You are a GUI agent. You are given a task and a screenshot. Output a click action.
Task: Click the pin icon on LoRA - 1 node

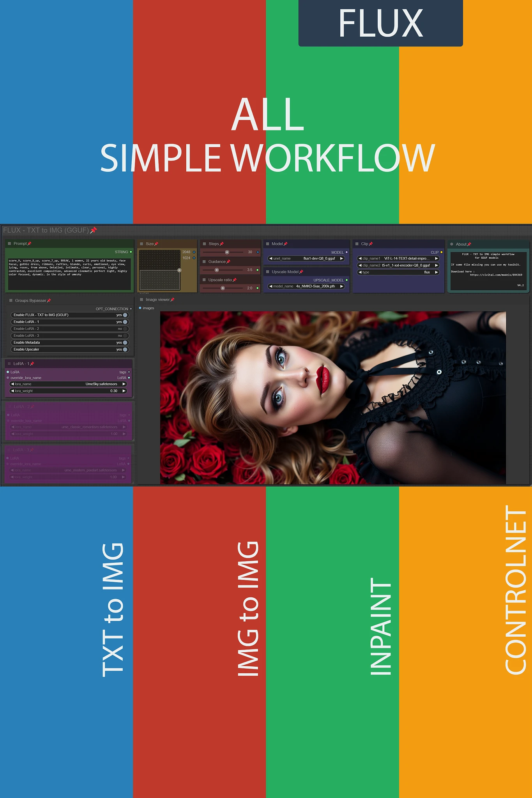point(32,364)
